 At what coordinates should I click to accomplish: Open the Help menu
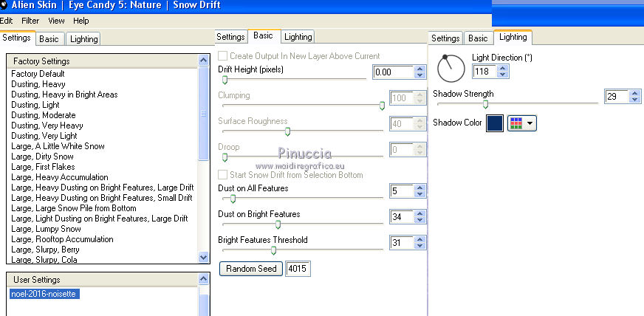81,21
